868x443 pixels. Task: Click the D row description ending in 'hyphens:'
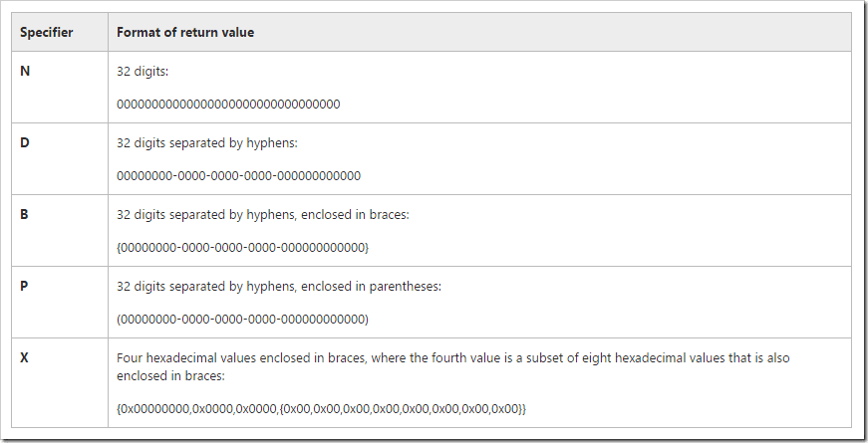(x=207, y=144)
